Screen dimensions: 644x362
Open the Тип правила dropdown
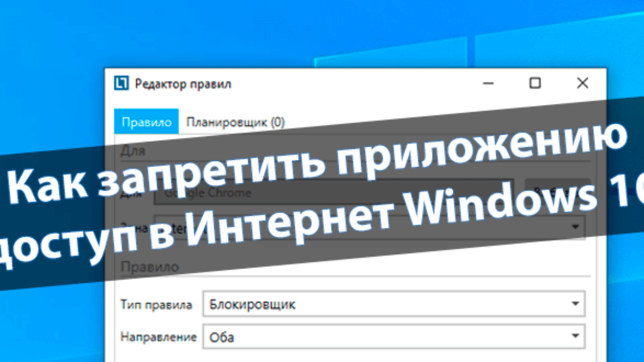(394, 304)
